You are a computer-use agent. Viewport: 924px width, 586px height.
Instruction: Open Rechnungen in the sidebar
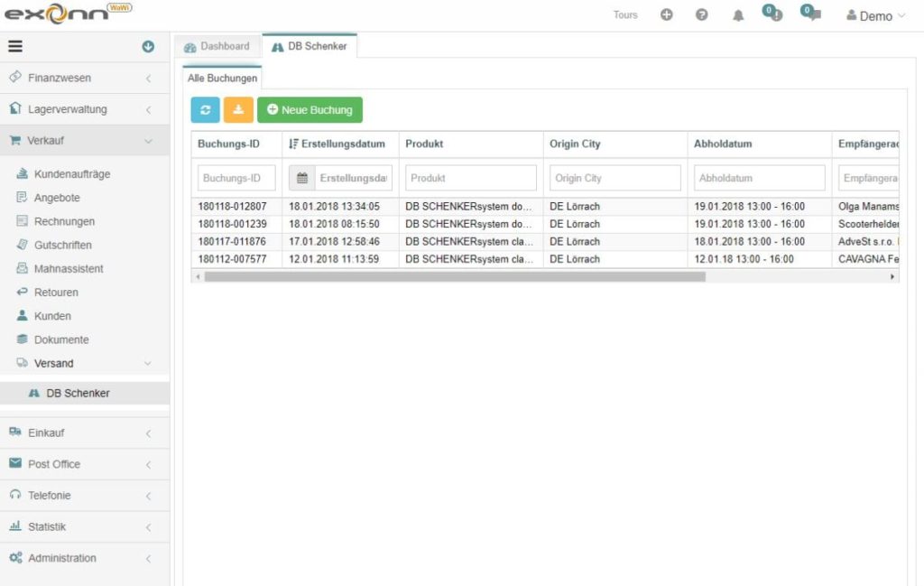coord(64,221)
